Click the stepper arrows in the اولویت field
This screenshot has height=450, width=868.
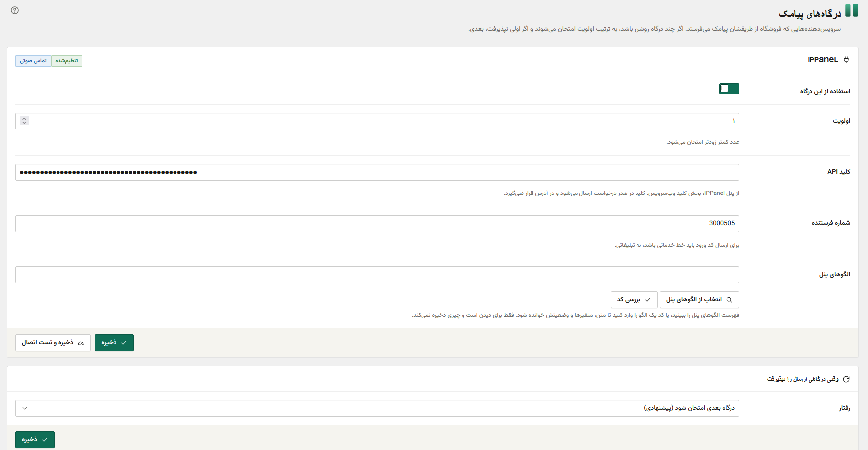point(24,121)
